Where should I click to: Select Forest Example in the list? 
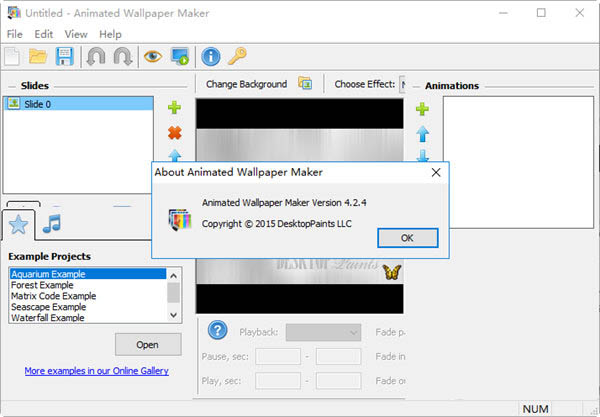coord(88,285)
